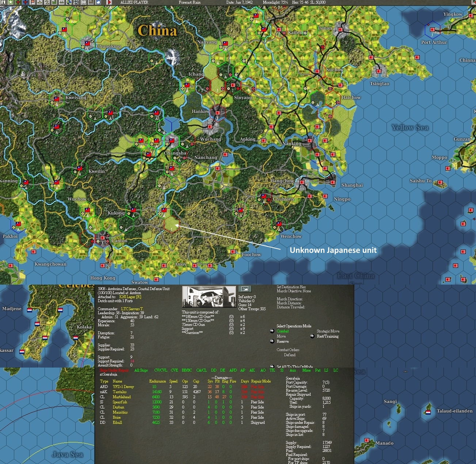Screen dimensions: 476x464
Task: Select the Japanese flag icon at Tsingtao
Action: [379, 71]
